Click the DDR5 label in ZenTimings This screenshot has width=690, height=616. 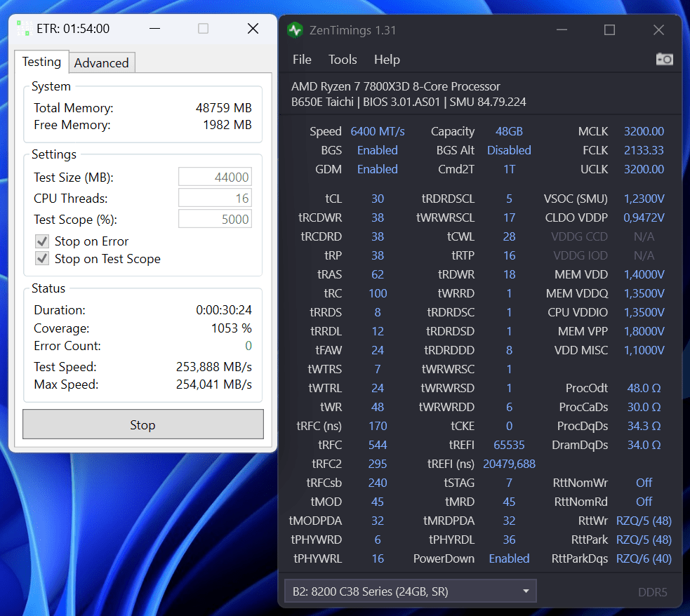click(653, 592)
